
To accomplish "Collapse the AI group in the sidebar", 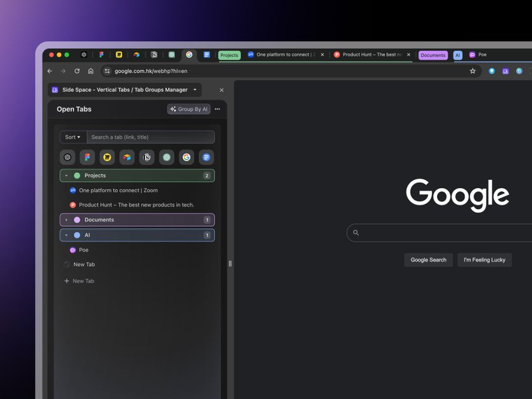I will coord(66,234).
